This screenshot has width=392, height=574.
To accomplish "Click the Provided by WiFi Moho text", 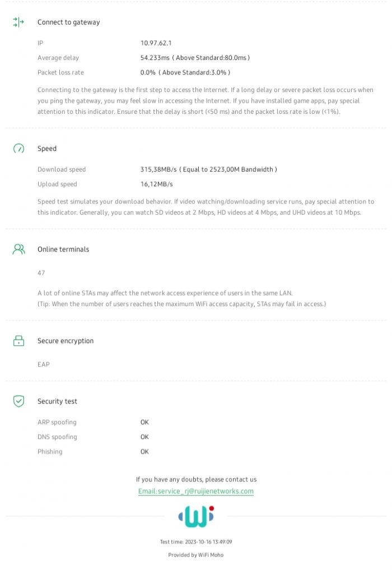I will click(x=196, y=555).
